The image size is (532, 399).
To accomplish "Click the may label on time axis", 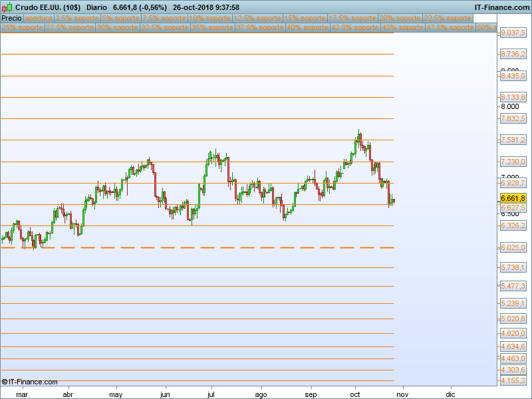I will (x=116, y=394).
